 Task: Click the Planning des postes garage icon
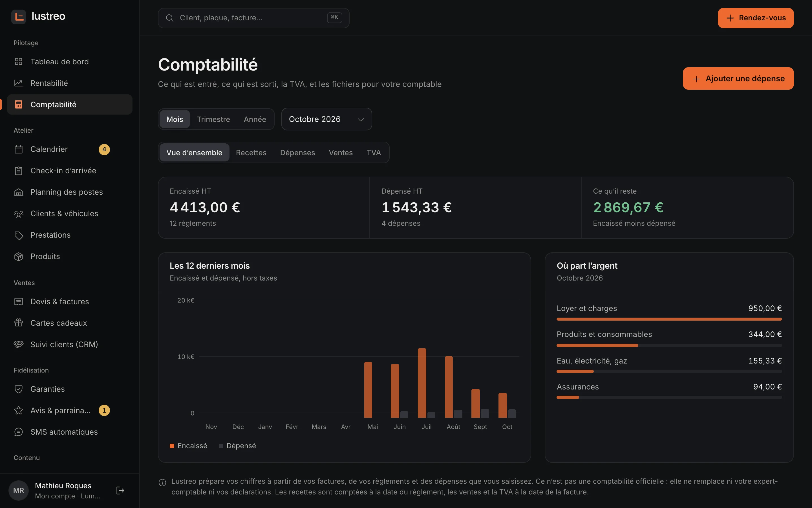(x=18, y=192)
